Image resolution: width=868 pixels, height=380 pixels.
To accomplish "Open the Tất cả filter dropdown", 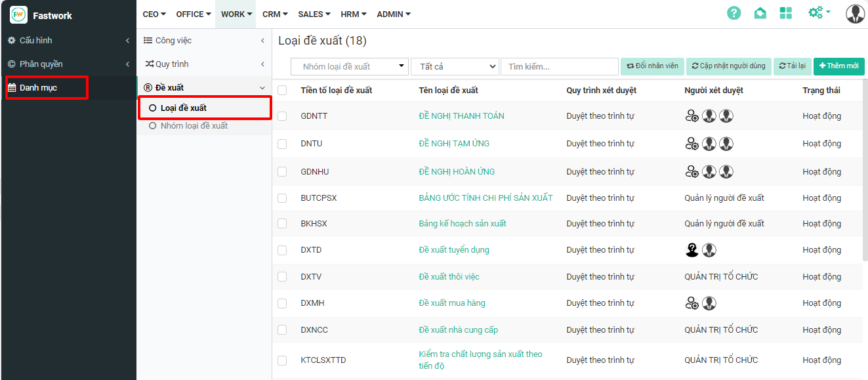I will click(455, 66).
